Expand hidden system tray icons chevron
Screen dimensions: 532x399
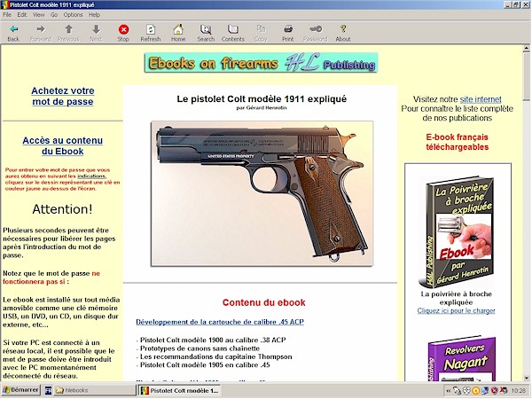click(x=448, y=391)
